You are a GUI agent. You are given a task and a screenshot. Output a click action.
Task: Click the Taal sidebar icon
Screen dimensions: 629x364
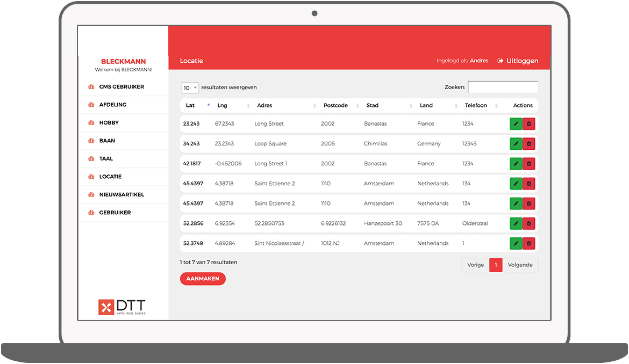tap(91, 159)
